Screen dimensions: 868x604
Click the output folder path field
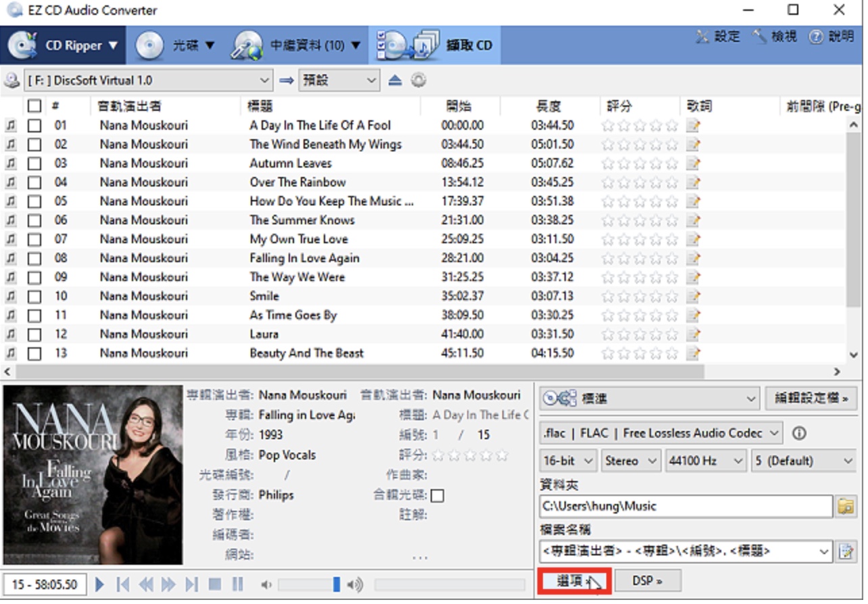686,507
